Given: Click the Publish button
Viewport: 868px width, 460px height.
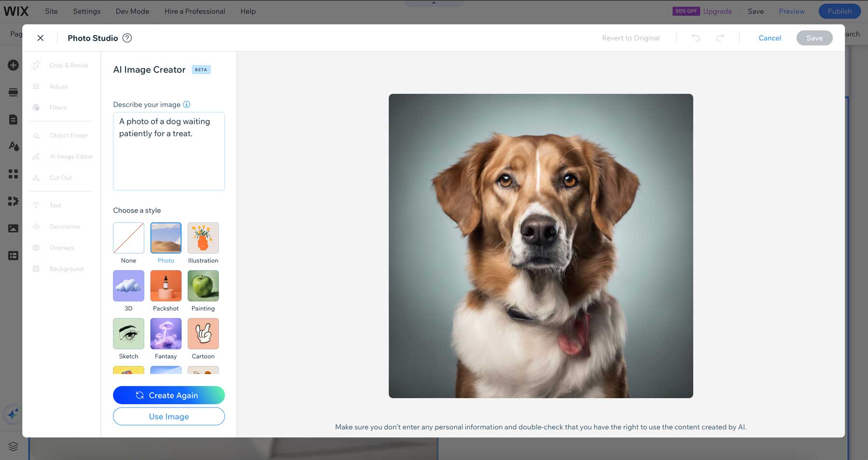Looking at the screenshot, I should (x=839, y=11).
